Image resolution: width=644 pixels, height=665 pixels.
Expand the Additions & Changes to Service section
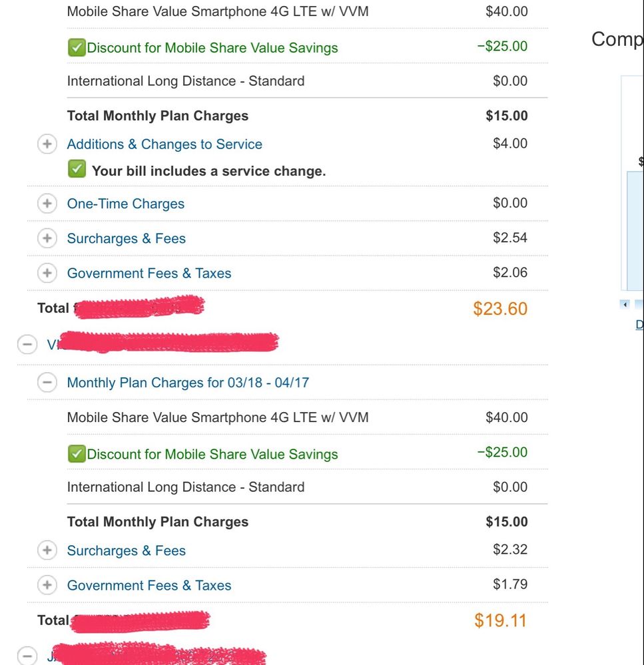click(x=47, y=144)
